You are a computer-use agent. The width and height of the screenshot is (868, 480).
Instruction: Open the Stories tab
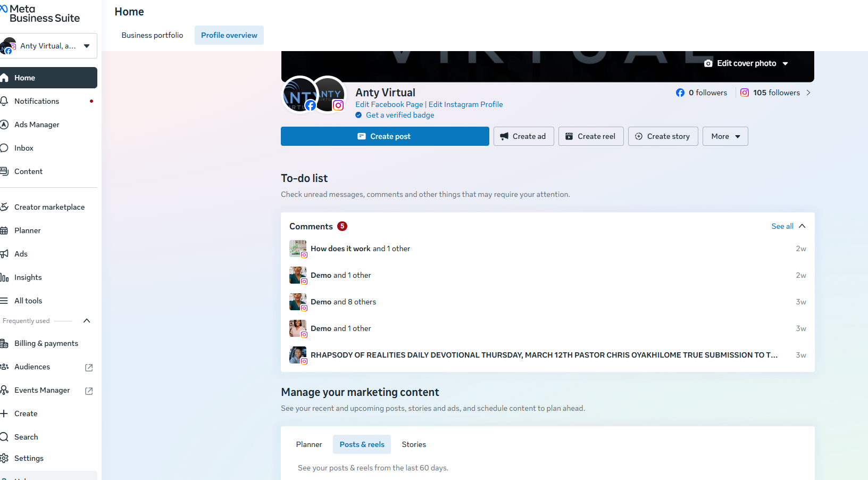pyautogui.click(x=414, y=444)
